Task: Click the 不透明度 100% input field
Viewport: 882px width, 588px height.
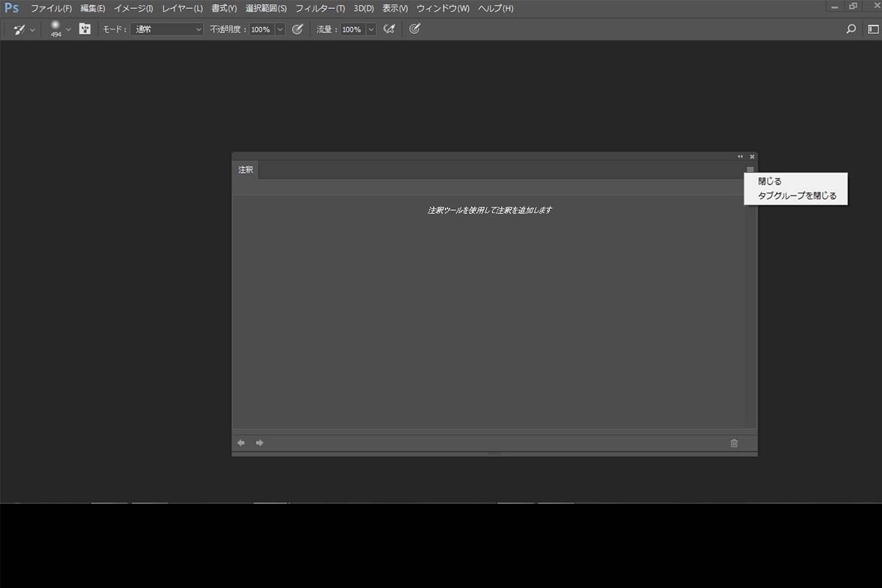Action: pyautogui.click(x=262, y=29)
